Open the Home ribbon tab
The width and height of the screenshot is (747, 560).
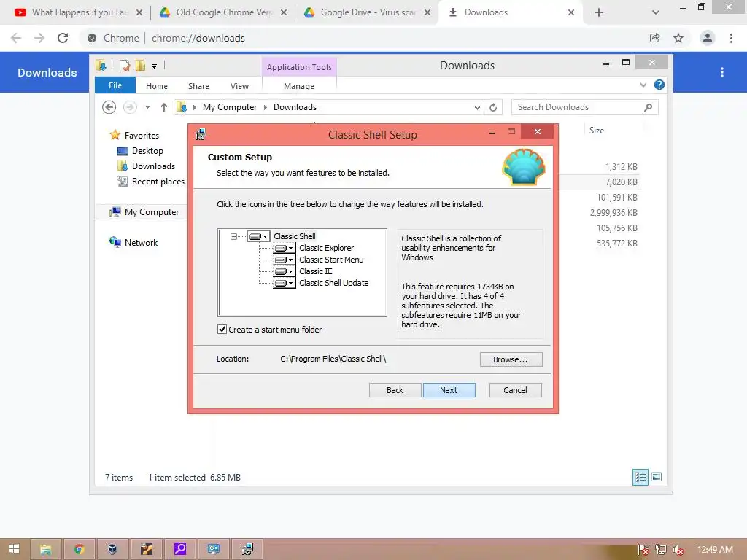(157, 86)
